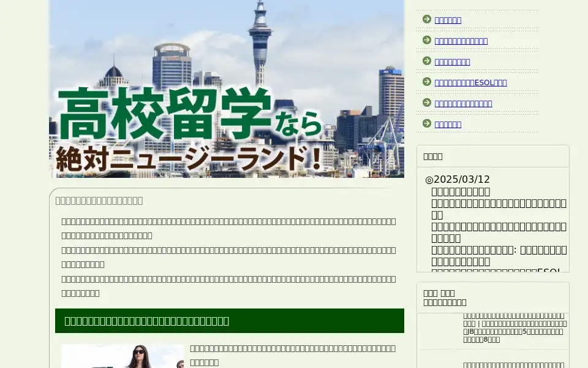Click the dark green section heading bar
This screenshot has height=368, width=588.
point(230,321)
